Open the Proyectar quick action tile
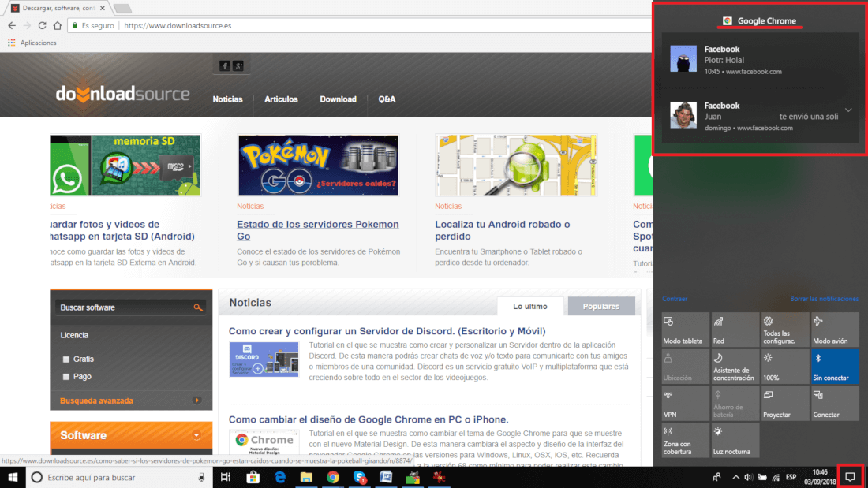 785,404
